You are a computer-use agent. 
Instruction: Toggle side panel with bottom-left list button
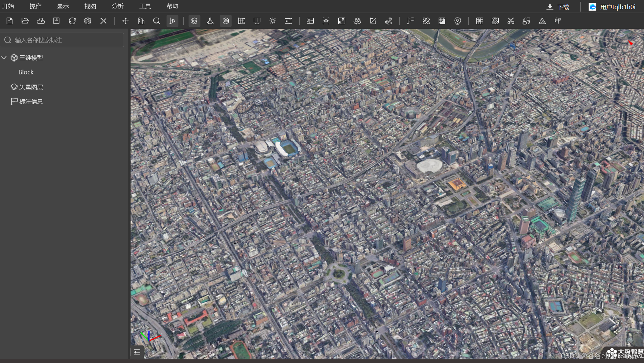pos(137,353)
